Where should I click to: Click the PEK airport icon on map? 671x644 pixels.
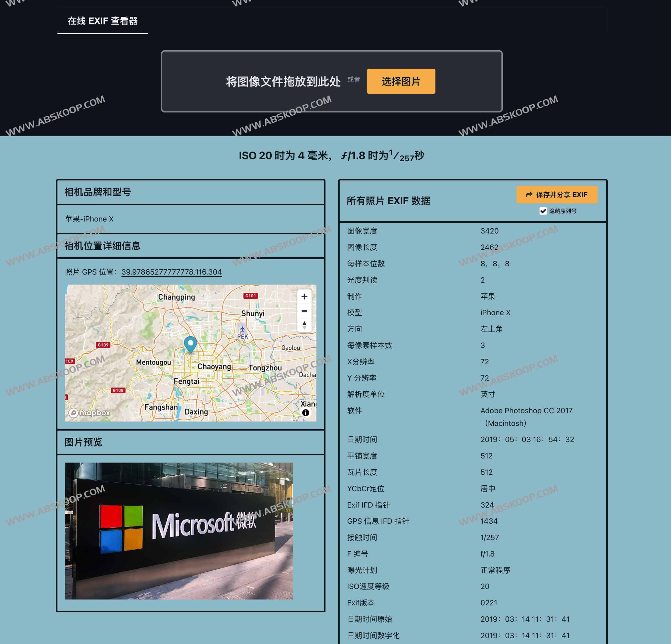(242, 330)
